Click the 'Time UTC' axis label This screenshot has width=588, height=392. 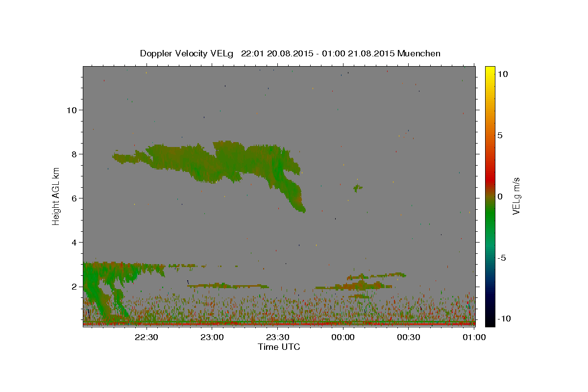279,347
